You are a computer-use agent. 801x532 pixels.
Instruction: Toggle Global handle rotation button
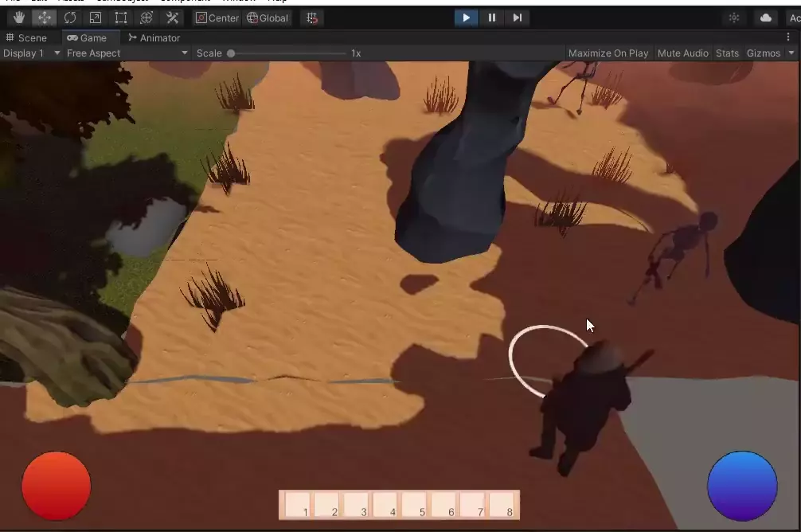268,18
